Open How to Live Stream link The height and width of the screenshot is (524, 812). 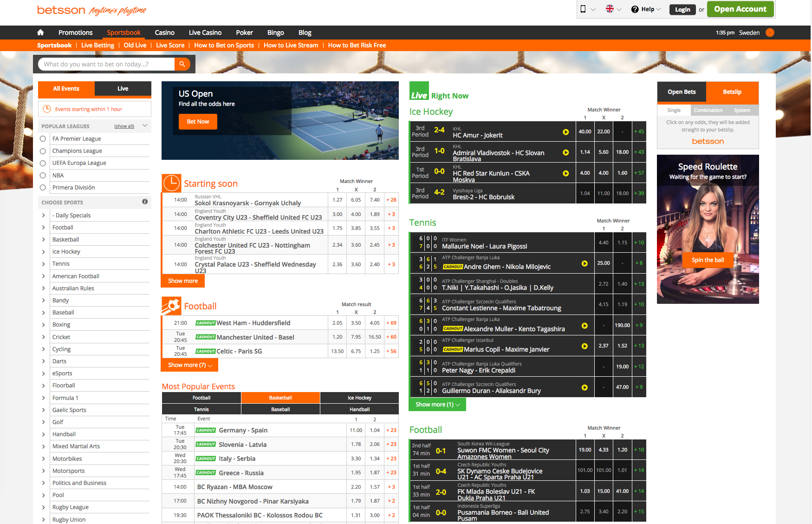[x=291, y=45]
